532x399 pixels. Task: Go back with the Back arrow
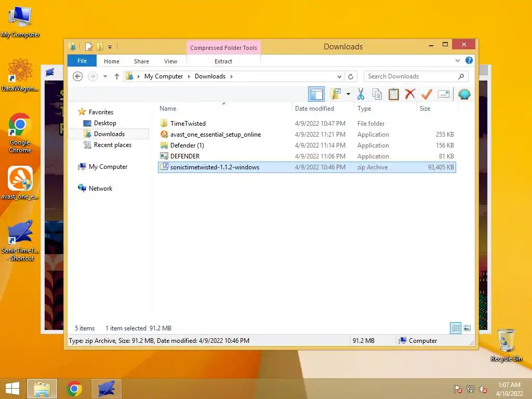[78, 76]
